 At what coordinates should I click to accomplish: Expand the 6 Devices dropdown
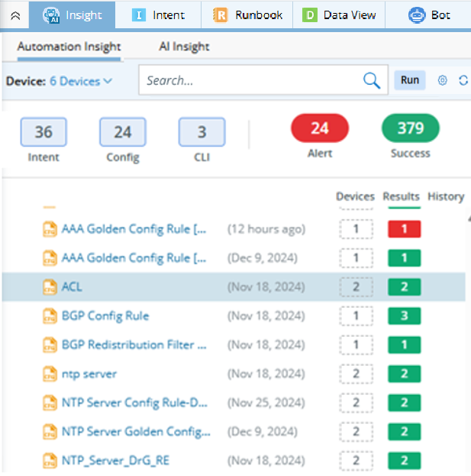pyautogui.click(x=81, y=81)
